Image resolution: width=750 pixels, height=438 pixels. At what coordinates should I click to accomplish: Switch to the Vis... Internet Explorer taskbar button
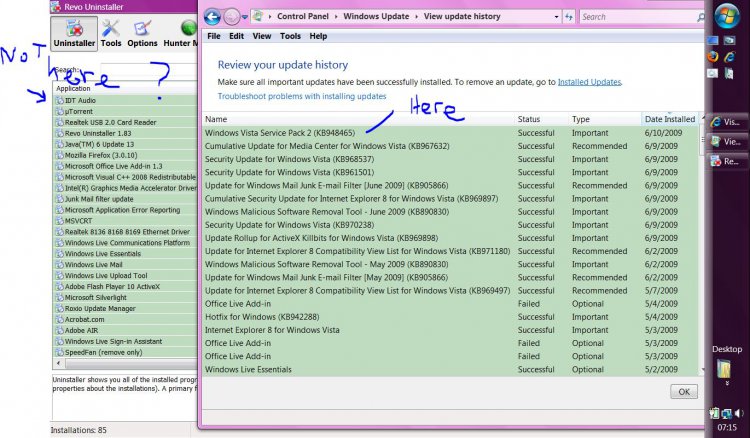tap(727, 122)
